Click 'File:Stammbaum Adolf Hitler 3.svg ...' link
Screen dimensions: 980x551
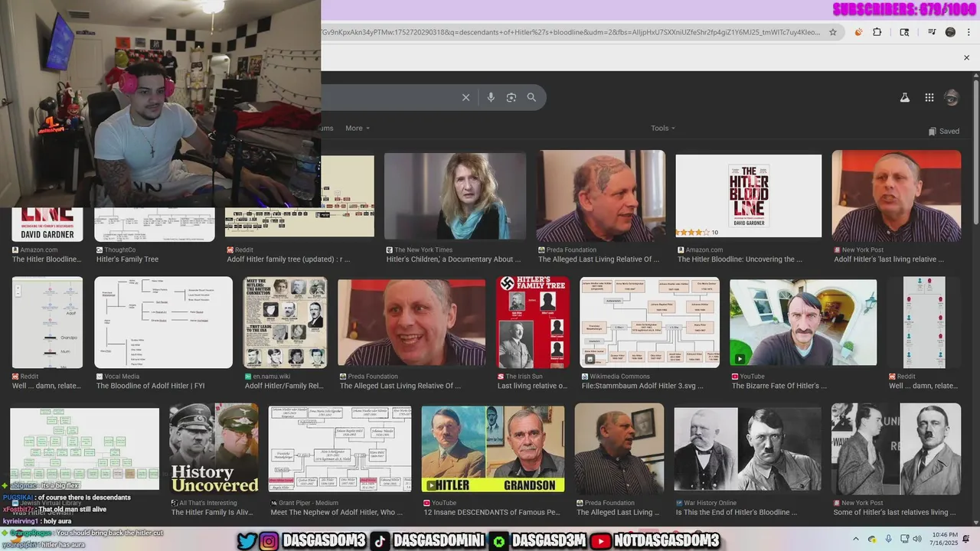point(642,386)
